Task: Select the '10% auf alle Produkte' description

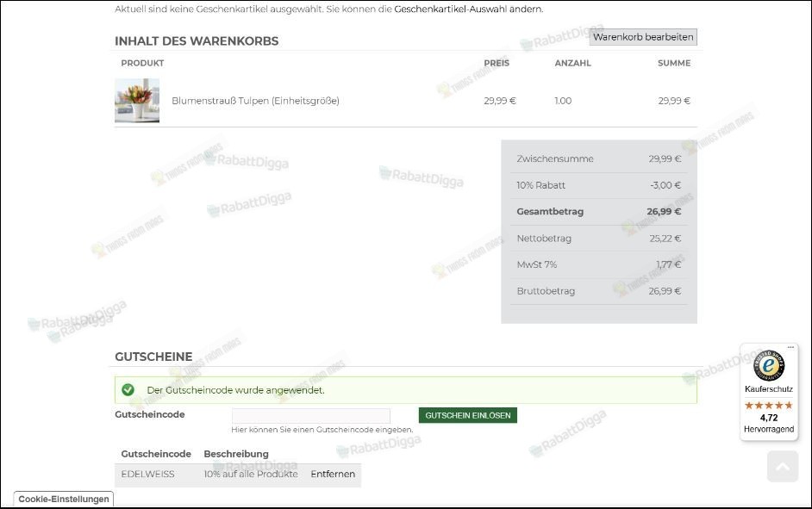Action: pyautogui.click(x=251, y=474)
